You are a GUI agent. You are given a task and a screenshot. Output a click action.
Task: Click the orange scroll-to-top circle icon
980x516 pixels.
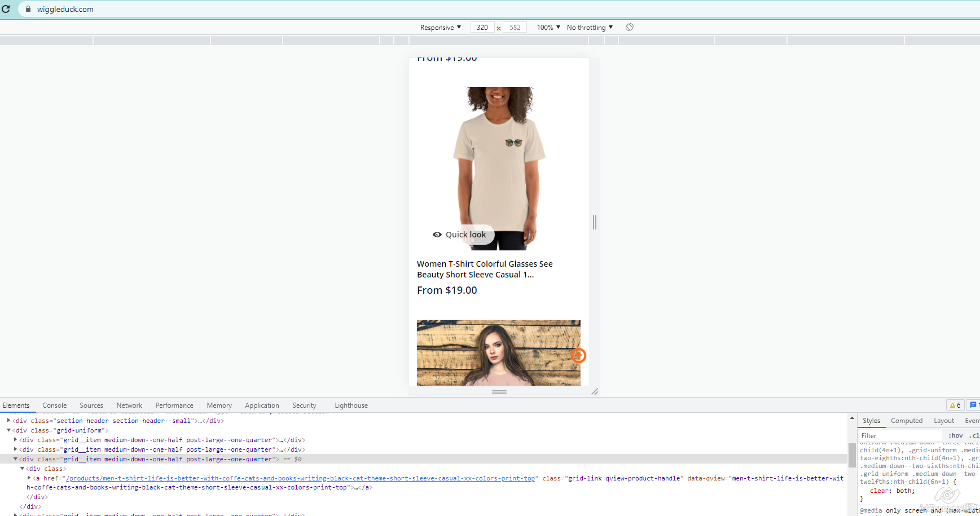(578, 355)
